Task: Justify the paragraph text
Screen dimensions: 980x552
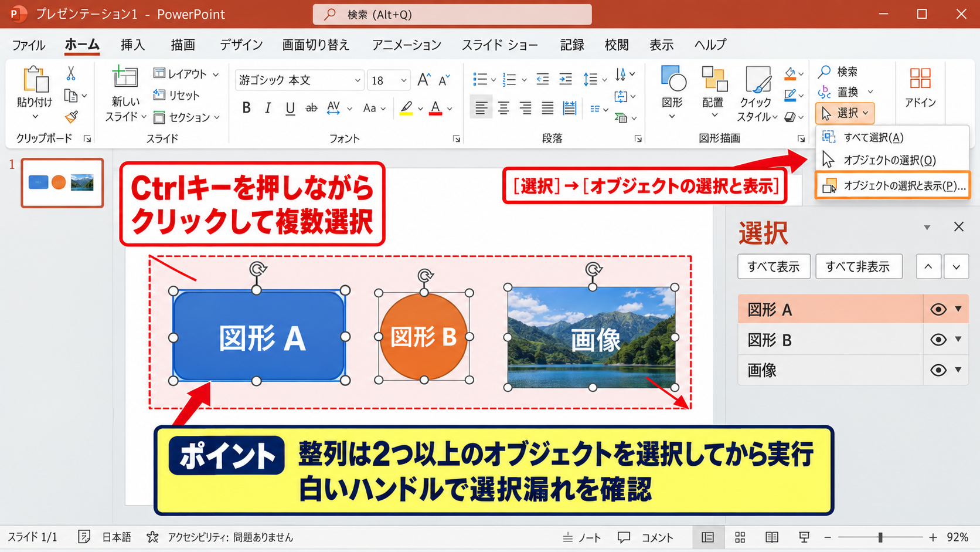Action: click(x=547, y=108)
